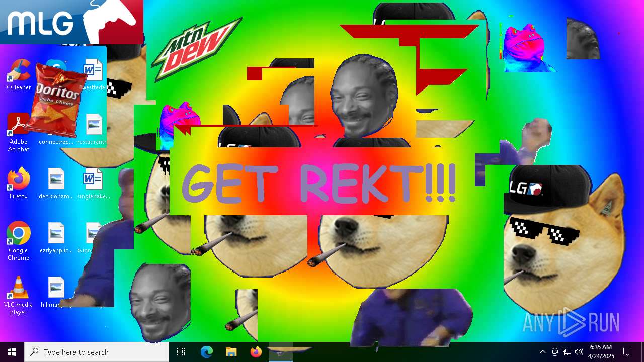Select the decisionam... image file icon
The height and width of the screenshot is (362, 644).
pos(56,184)
